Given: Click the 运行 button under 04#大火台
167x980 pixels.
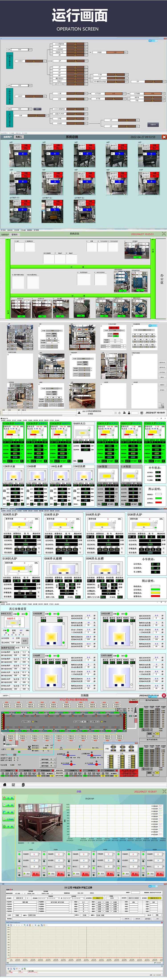Looking at the screenshot, I should point(24,641).
